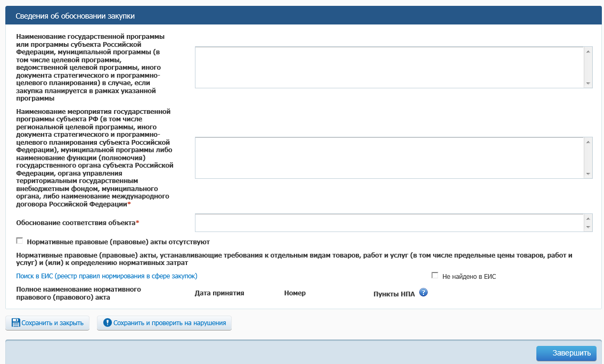Click the floppy disk Сохранить и закрыть button
The height and width of the screenshot is (364, 604).
coord(47,322)
